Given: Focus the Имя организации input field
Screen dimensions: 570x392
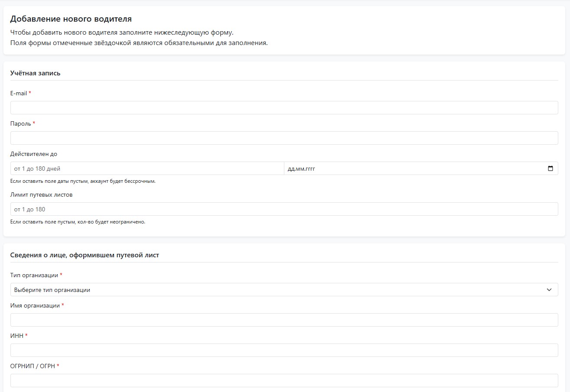Looking at the screenshot, I should [x=284, y=320].
